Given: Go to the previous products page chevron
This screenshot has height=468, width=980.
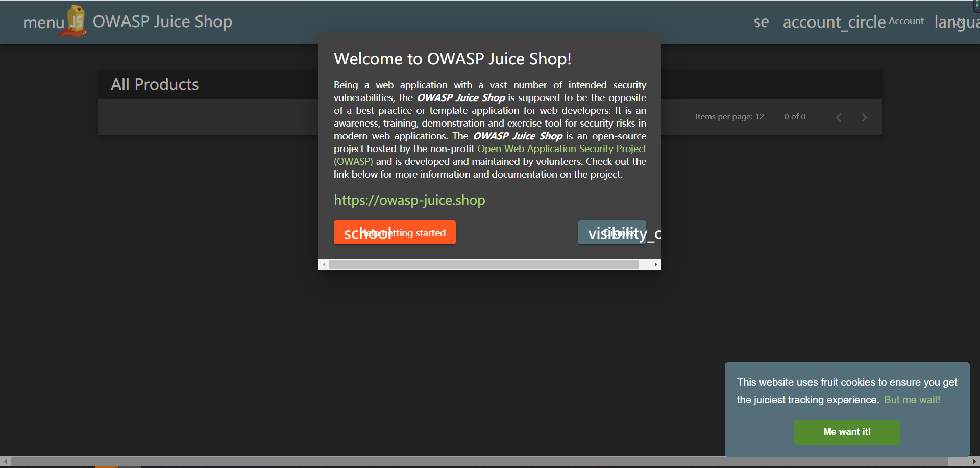Looking at the screenshot, I should point(839,117).
